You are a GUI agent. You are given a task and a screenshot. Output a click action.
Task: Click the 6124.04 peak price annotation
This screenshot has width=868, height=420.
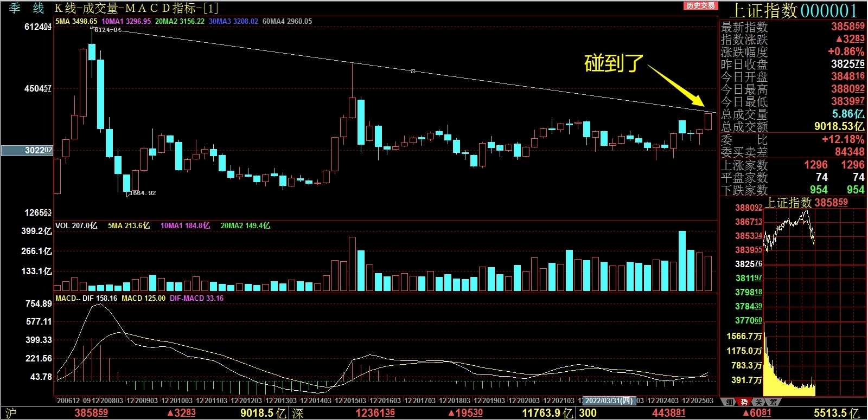coord(107,30)
